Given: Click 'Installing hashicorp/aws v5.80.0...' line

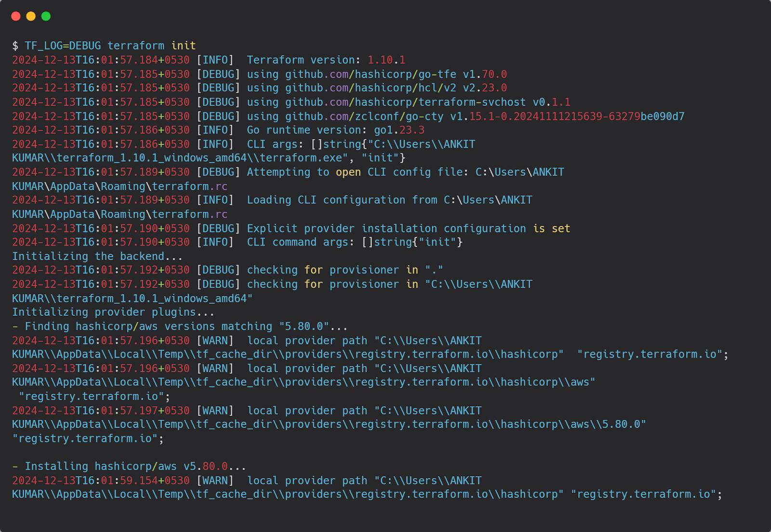Looking at the screenshot, I should pos(129,467).
